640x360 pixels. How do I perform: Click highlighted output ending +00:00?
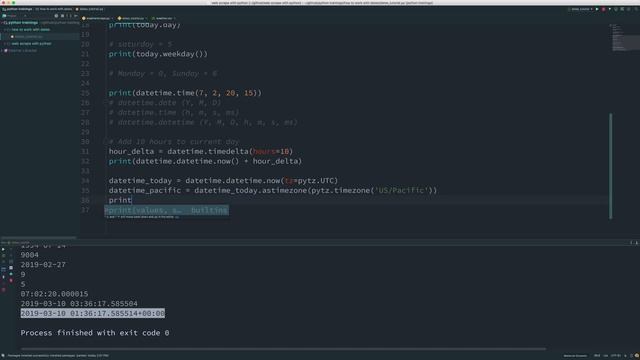(93, 313)
